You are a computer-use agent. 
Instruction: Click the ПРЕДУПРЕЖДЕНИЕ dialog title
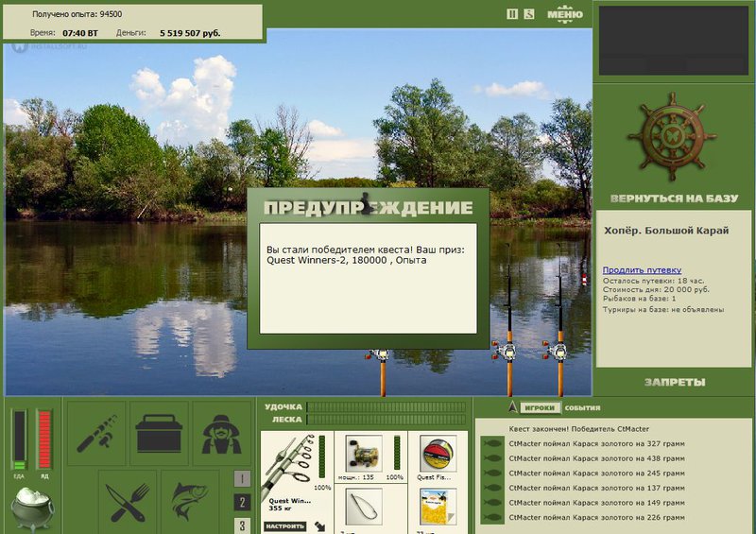click(x=369, y=207)
